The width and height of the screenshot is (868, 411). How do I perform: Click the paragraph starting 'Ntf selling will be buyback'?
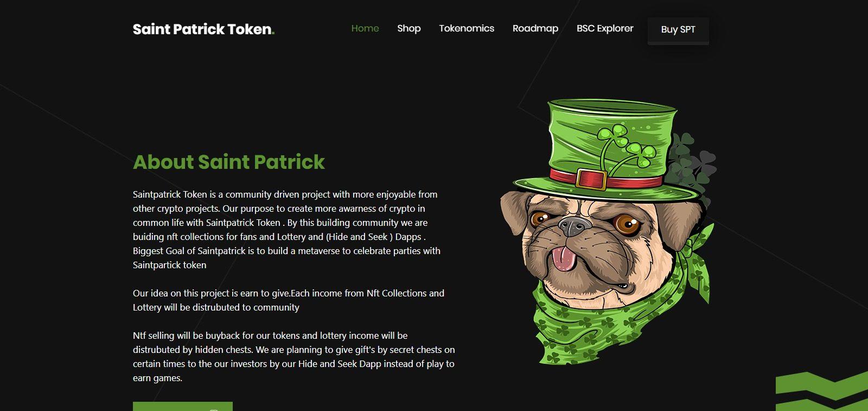293,357
